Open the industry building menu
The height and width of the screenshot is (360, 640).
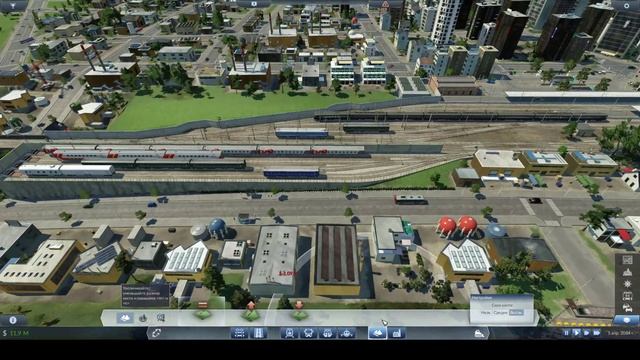tap(396, 333)
